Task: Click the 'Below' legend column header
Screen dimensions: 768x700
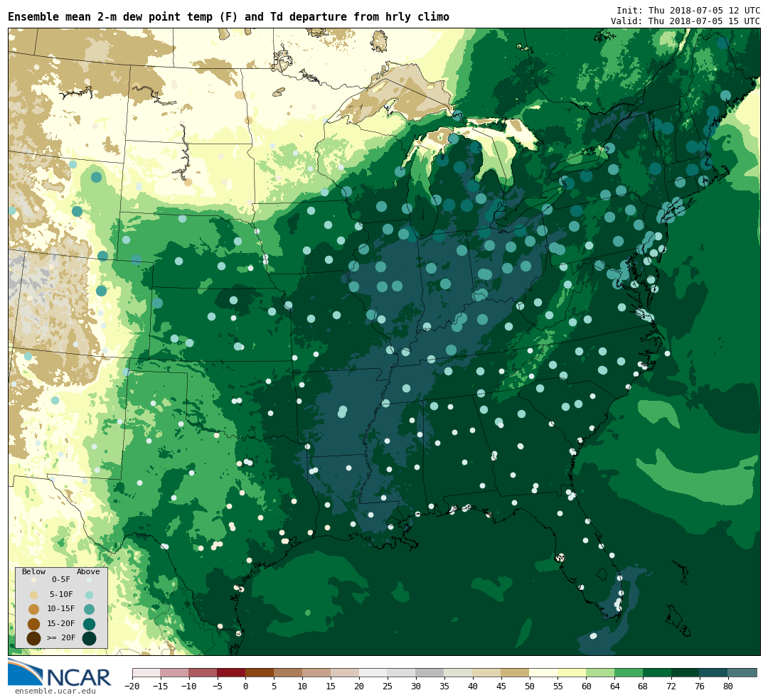Action: coord(34,572)
